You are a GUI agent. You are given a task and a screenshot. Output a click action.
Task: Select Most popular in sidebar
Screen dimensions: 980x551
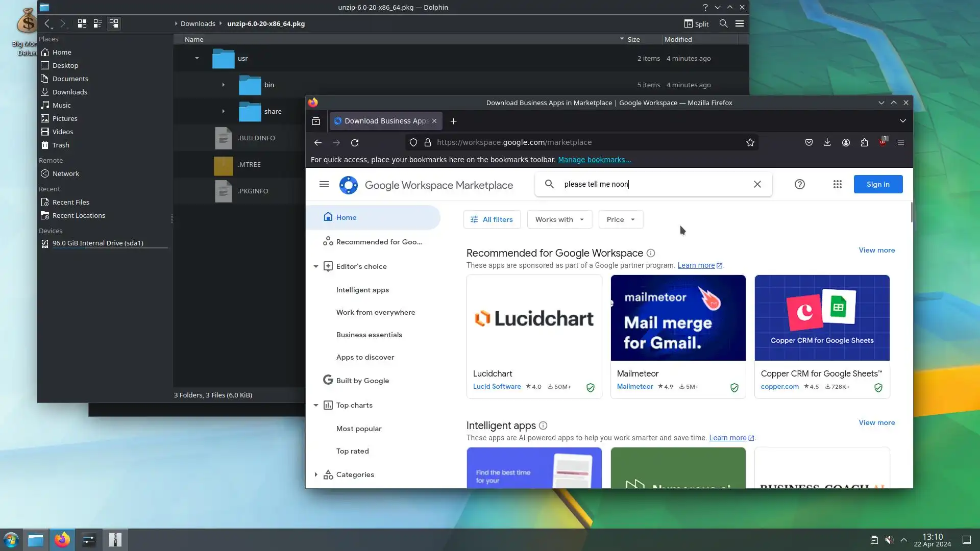pos(358,429)
